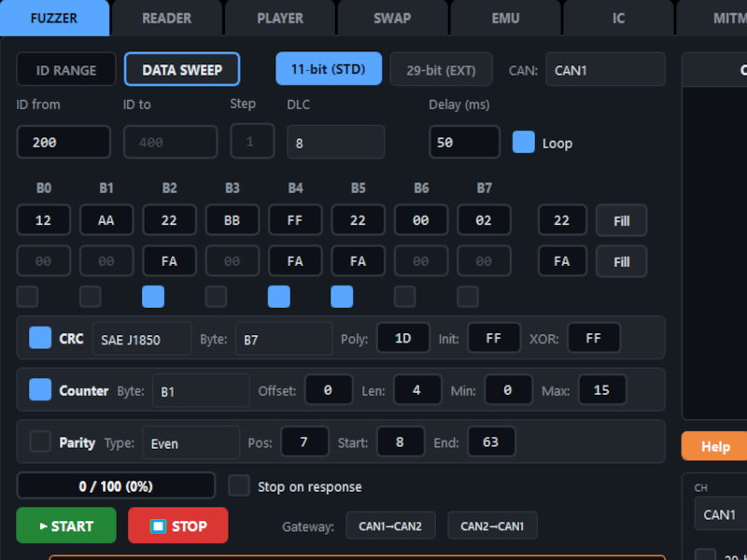Viewport: 747px width, 560px height.
Task: Open the CRC type SAE J1850 dropdown
Action: pyautogui.click(x=141, y=339)
